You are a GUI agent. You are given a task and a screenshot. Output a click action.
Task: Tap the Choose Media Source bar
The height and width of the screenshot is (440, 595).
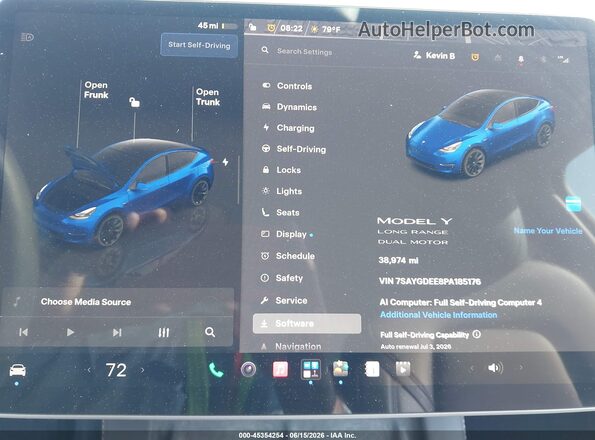[118, 302]
